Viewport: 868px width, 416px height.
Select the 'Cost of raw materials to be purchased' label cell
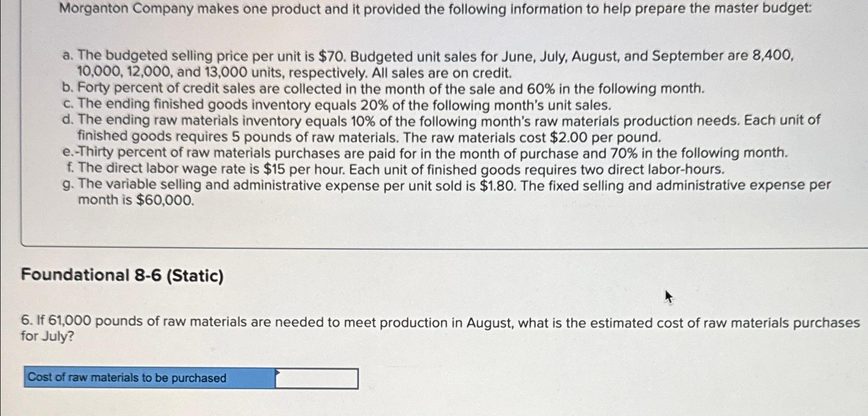pos(149,378)
